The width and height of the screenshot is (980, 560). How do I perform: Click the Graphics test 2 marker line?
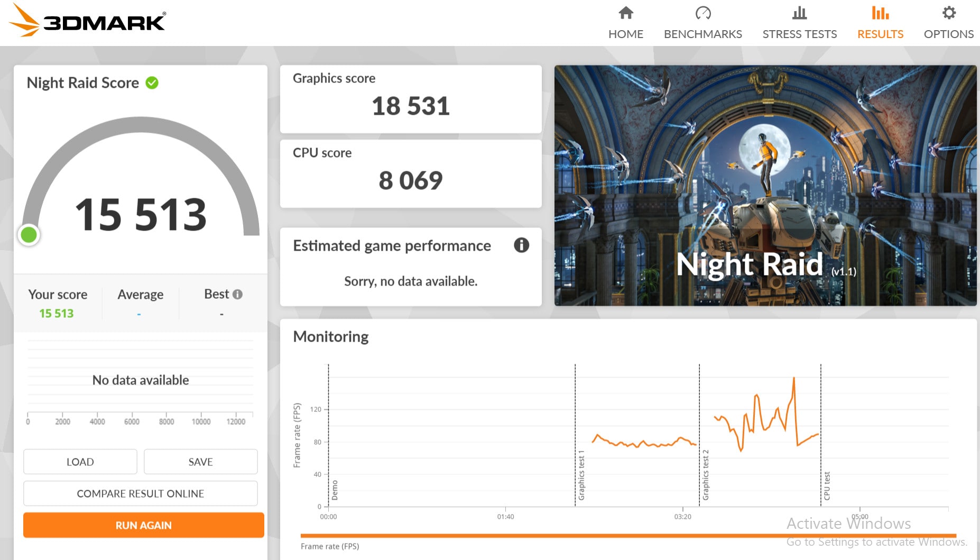699,435
